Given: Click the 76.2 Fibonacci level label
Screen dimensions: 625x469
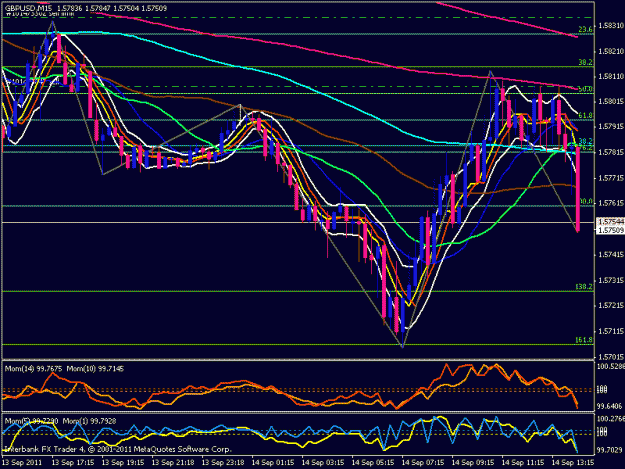Looking at the screenshot, I should (x=585, y=147).
